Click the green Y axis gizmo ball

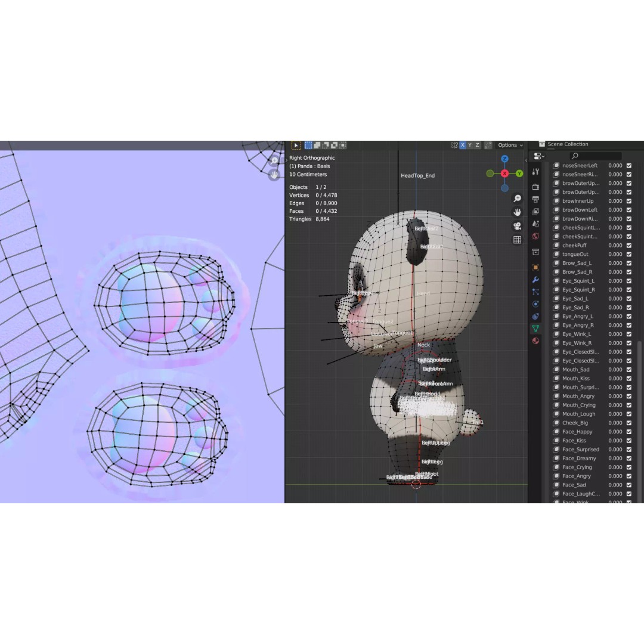coord(519,174)
